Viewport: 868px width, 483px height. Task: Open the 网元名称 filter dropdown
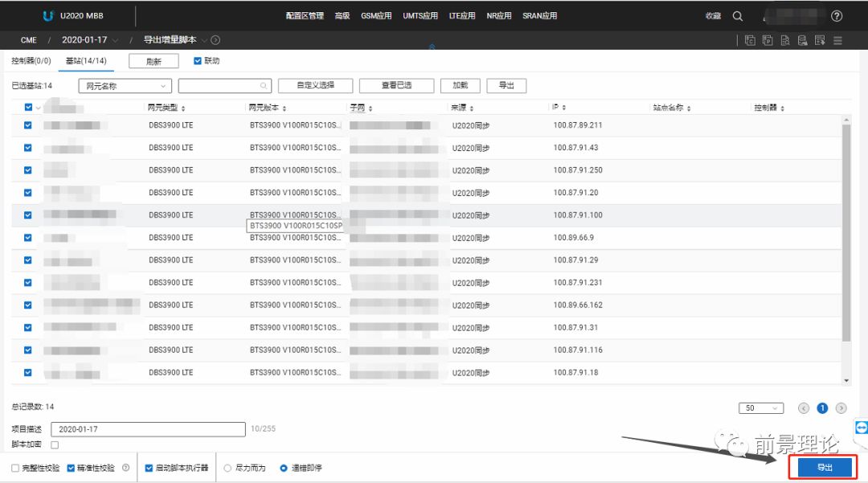coord(125,86)
